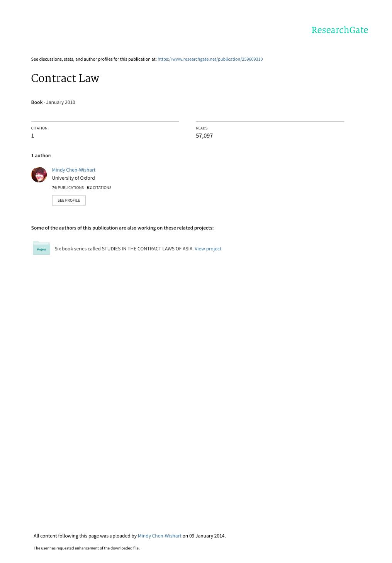Click the uploader name Mindy Chen-Wishart at bottom
The height and width of the screenshot is (563, 392).
point(160,536)
